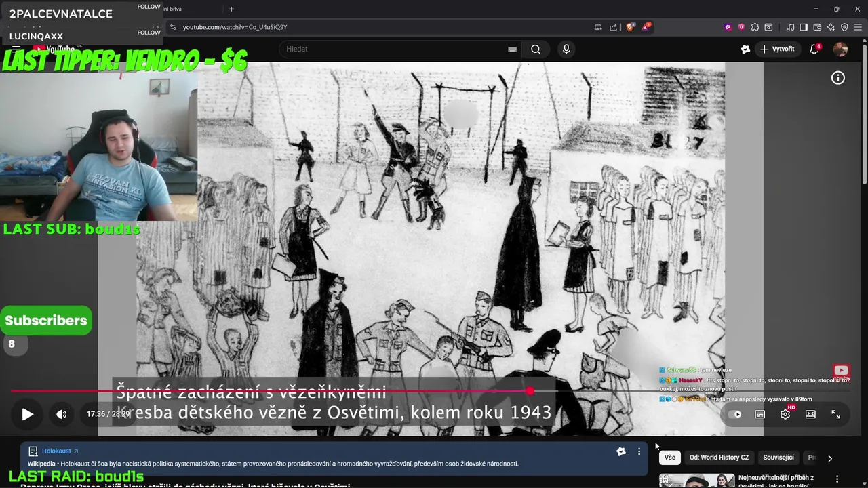Follow LUCINQAXX in stream overlay
This screenshot has width=868, height=488.
[149, 33]
